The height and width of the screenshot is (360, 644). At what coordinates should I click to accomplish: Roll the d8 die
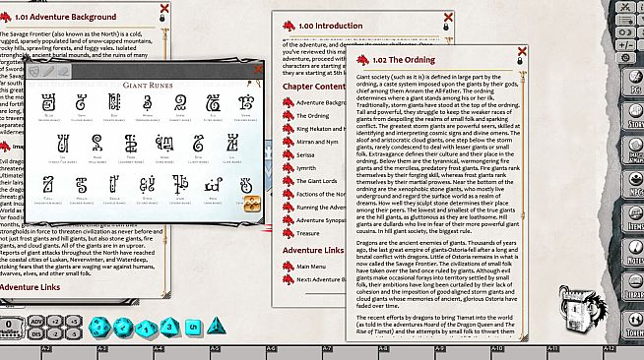coord(170,328)
